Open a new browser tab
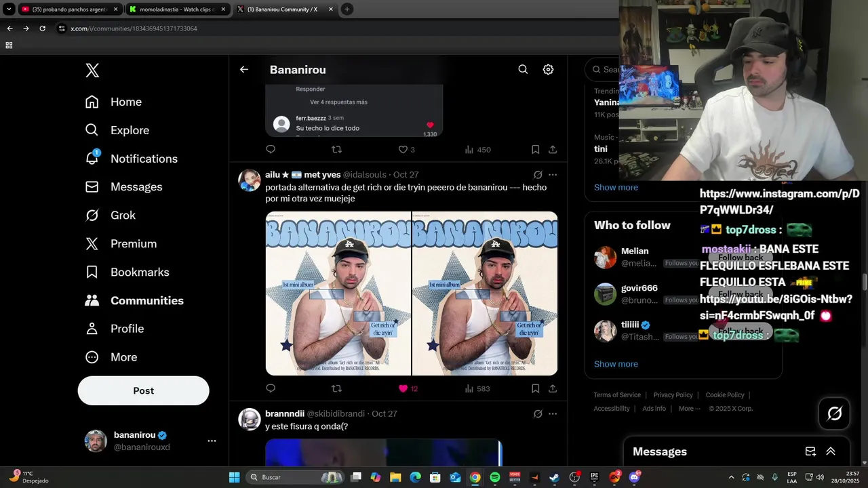 (347, 9)
